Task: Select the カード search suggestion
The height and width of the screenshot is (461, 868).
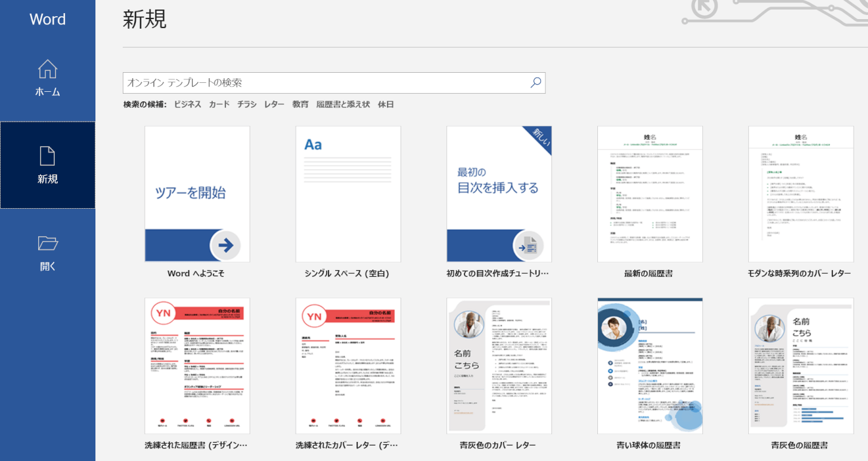Action: [x=219, y=104]
